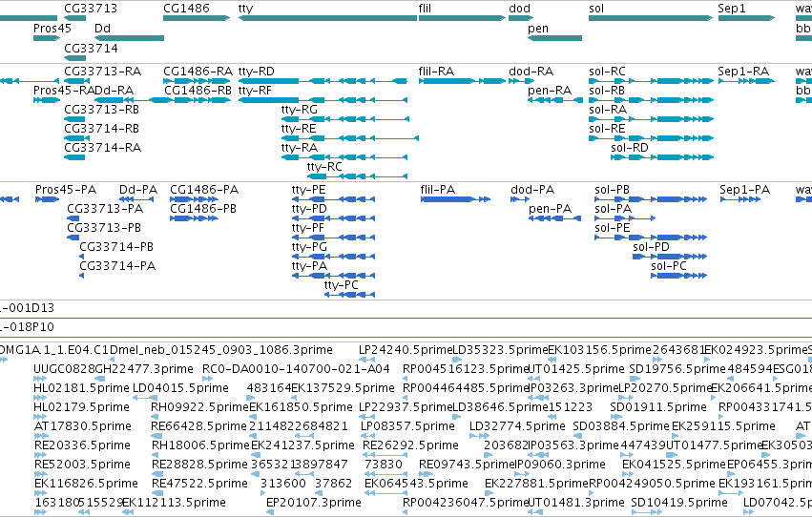The image size is (812, 517).
Task: Select protein flil-PA glyph
Action: (x=455, y=199)
